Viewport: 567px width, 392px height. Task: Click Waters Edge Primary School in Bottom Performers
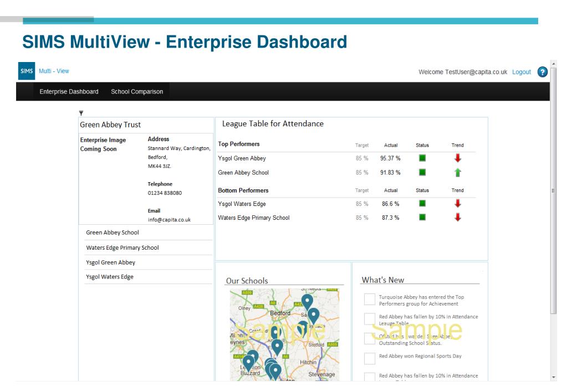(254, 218)
